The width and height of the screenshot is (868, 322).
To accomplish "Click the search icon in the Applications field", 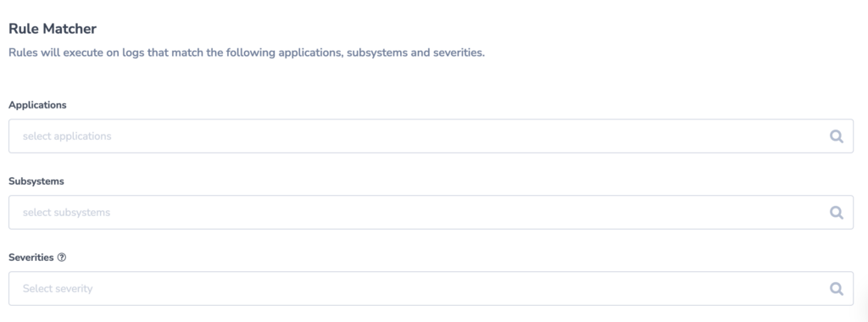I will pyautogui.click(x=836, y=136).
